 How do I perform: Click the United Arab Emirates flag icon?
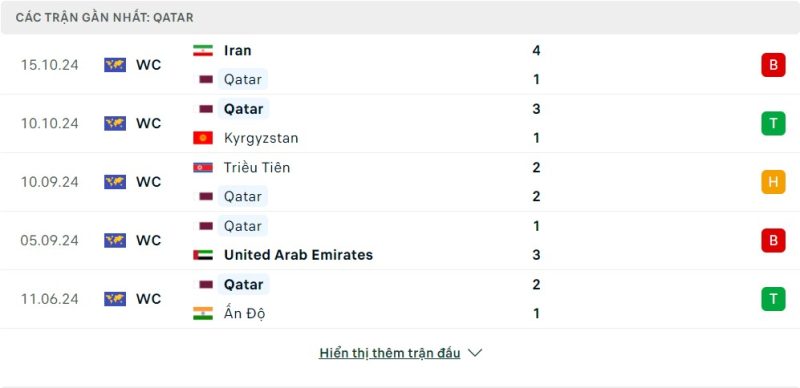pos(203,255)
